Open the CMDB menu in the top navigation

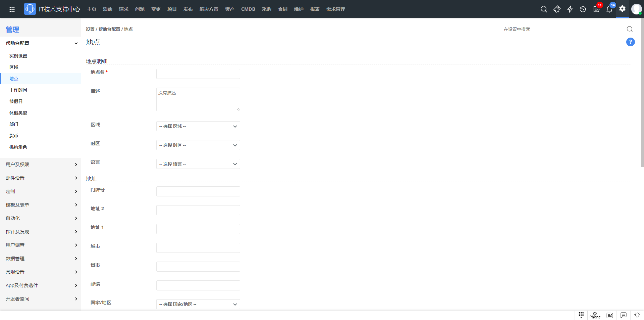[248, 9]
